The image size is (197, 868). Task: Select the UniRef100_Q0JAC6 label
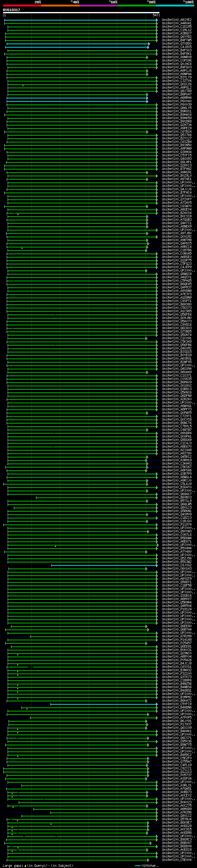[177, 64]
